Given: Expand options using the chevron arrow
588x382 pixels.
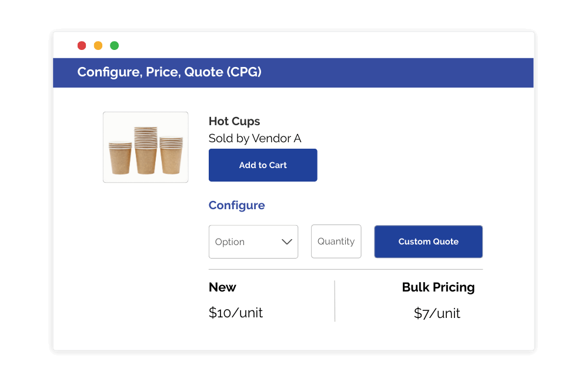Looking at the screenshot, I should coord(287,242).
